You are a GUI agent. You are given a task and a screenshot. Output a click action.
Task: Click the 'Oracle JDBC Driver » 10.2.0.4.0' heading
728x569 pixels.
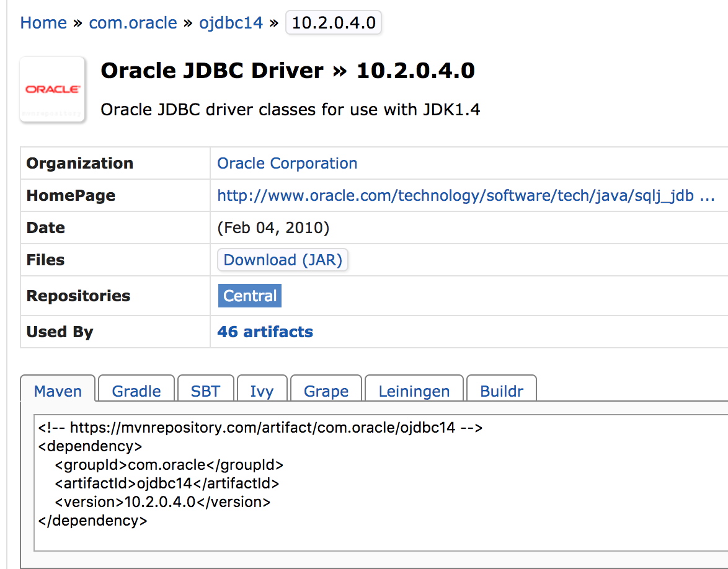288,71
